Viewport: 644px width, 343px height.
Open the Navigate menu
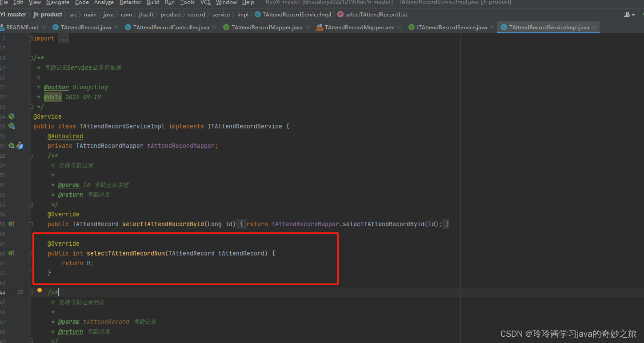(x=58, y=2)
